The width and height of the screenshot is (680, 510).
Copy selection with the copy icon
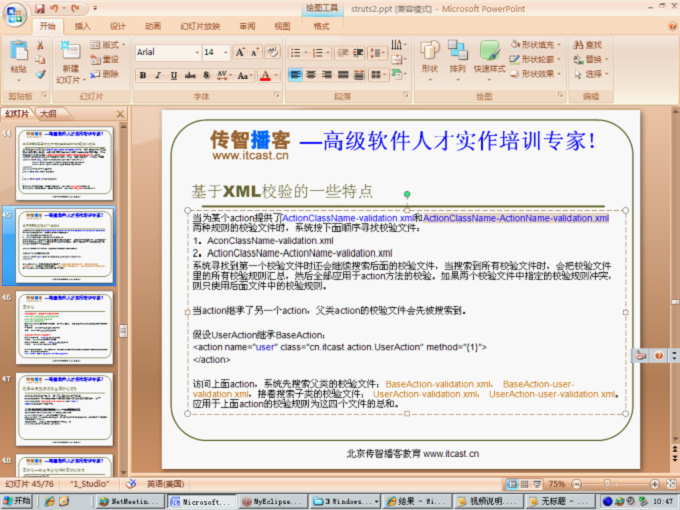(40, 59)
